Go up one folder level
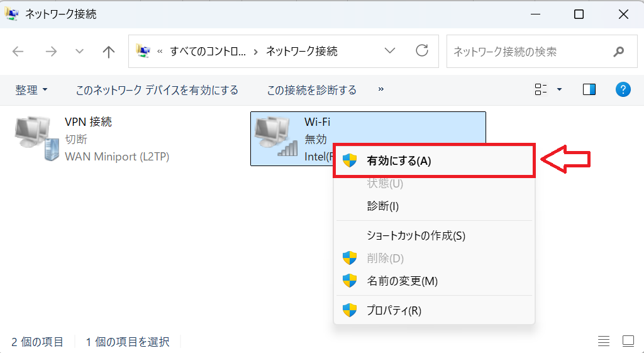 [x=108, y=52]
